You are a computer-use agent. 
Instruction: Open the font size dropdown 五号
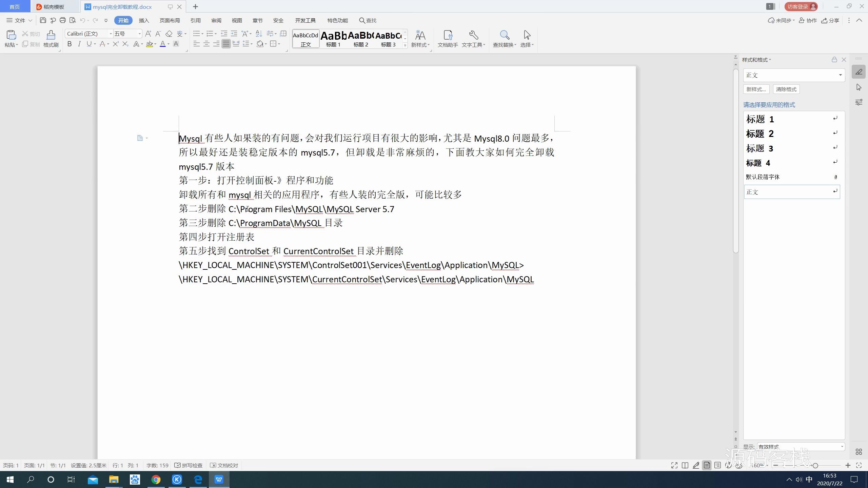point(139,34)
